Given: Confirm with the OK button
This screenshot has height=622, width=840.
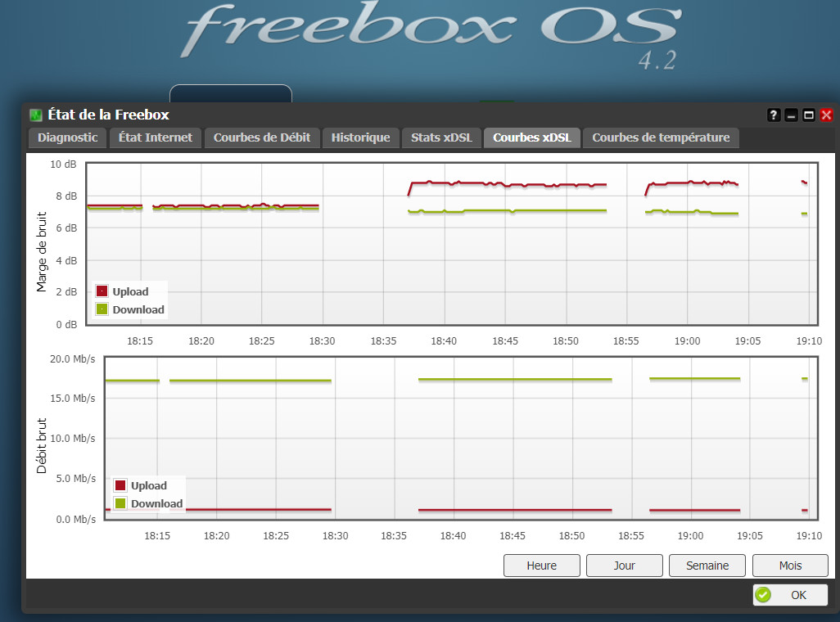Looking at the screenshot, I should (790, 595).
